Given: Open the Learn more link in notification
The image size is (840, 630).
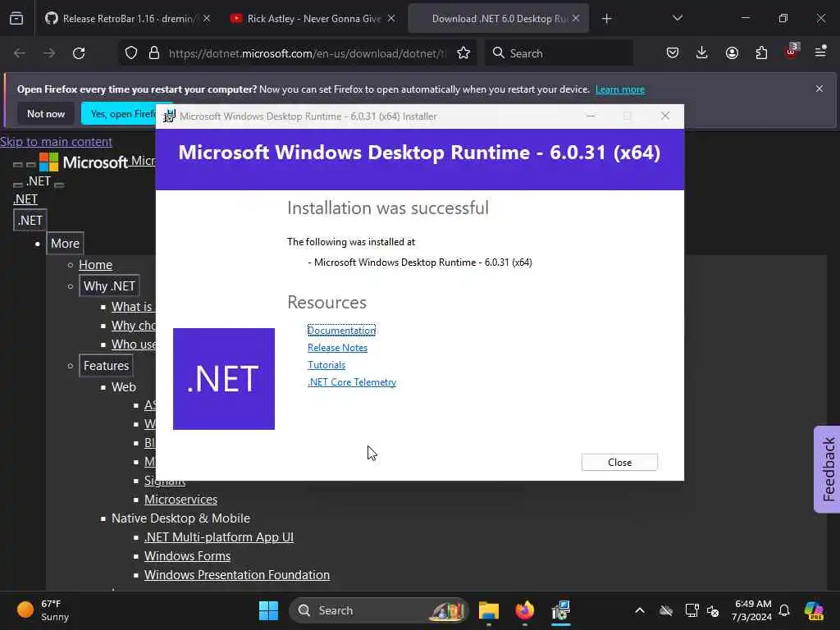Looking at the screenshot, I should [x=620, y=89].
